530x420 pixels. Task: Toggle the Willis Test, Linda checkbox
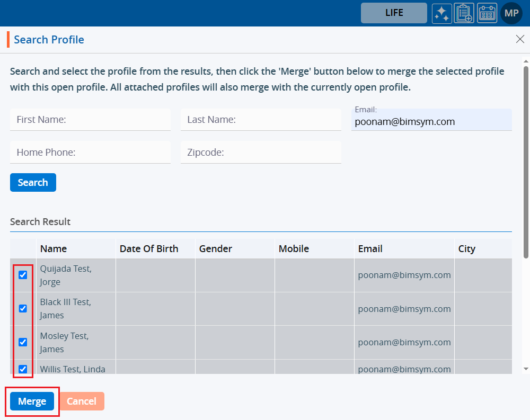tap(23, 369)
